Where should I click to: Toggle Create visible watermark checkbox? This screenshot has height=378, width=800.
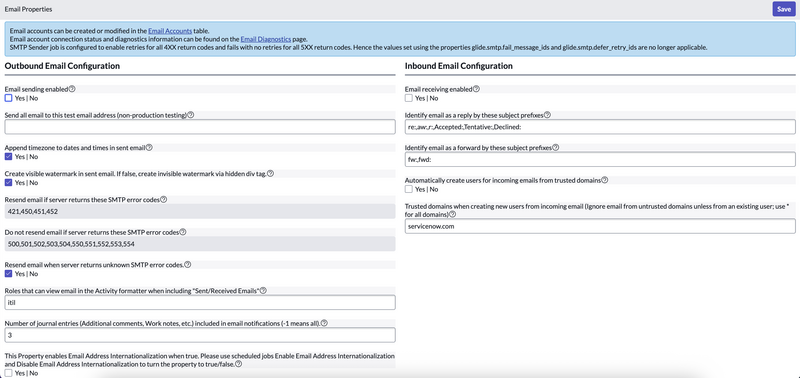[x=8, y=183]
